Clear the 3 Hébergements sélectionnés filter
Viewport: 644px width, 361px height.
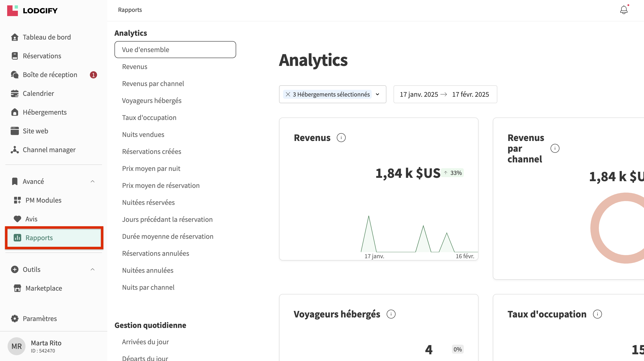[288, 94]
